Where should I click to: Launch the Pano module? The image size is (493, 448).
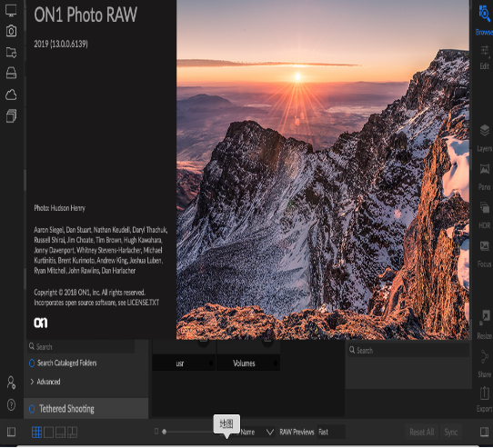click(485, 177)
